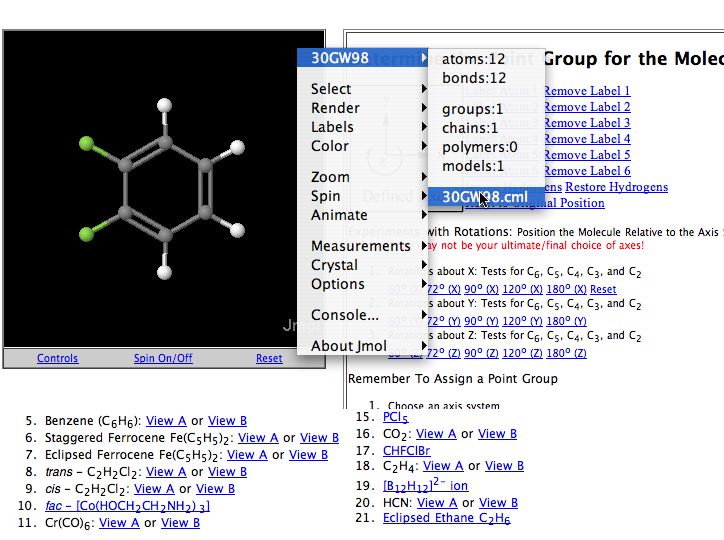Click Restore Hydrogens link
The width and height of the screenshot is (724, 540).
(x=616, y=187)
